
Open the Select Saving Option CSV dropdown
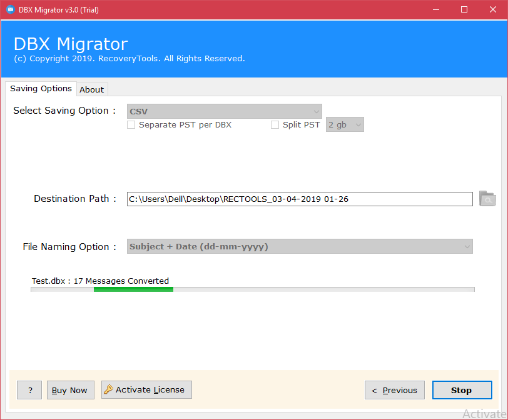[x=224, y=111]
